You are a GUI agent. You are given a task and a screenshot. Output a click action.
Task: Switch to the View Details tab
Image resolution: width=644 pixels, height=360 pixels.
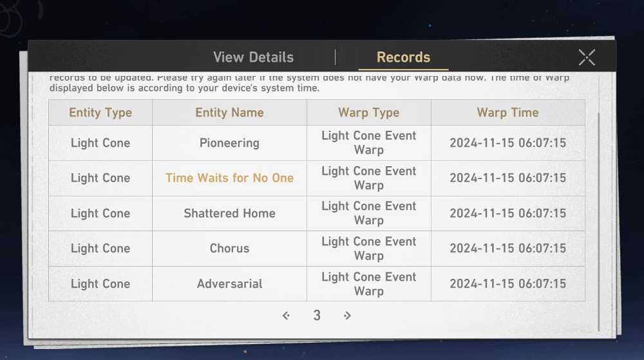tap(253, 57)
